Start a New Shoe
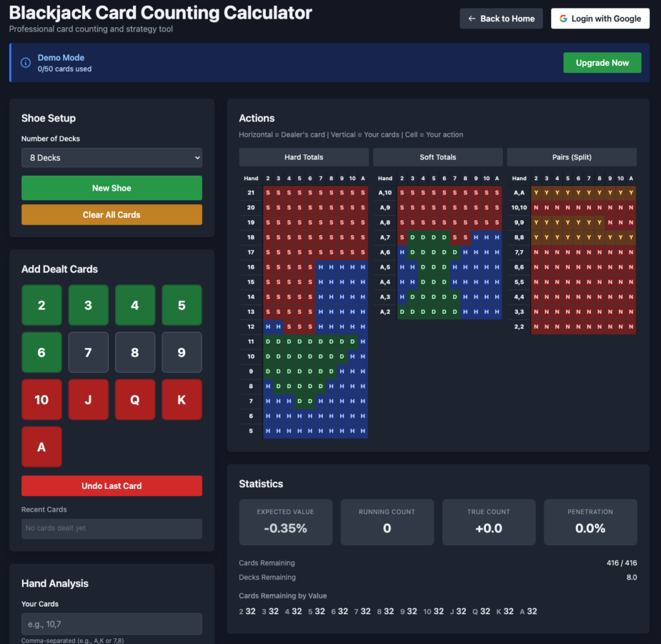Screen dimensions: 661x644 pyautogui.click(x=112, y=188)
